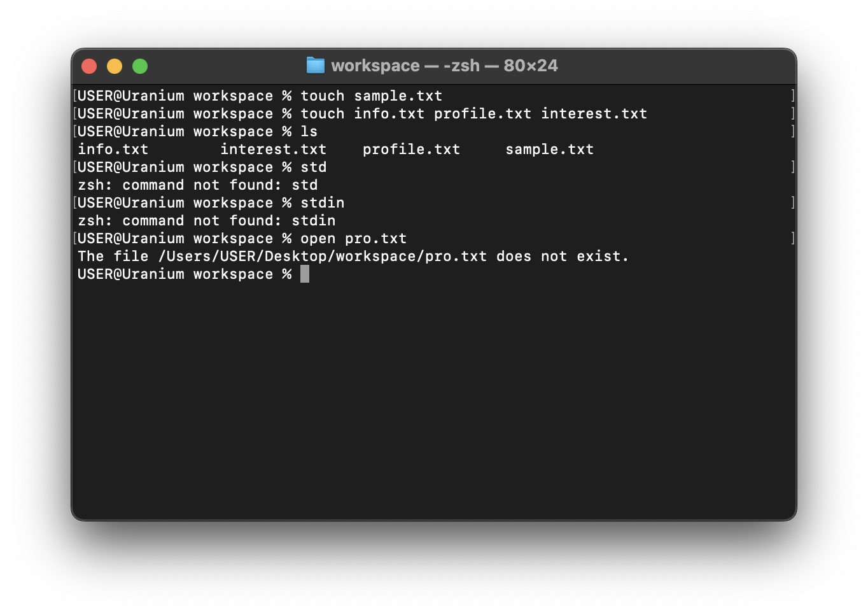Image resolution: width=868 pixels, height=615 pixels.
Task: Click the "open pro.txt" command text
Action: click(353, 239)
